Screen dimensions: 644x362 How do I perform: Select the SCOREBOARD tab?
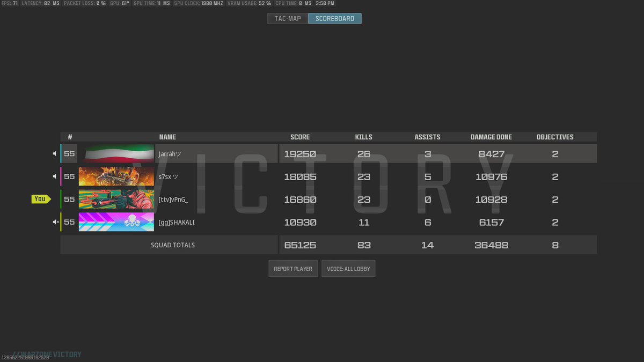coord(335,18)
